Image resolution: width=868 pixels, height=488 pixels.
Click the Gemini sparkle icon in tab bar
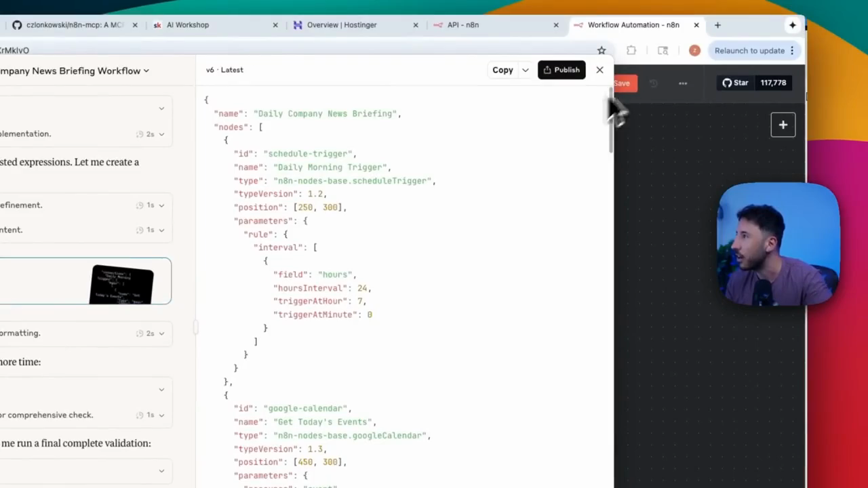[792, 25]
